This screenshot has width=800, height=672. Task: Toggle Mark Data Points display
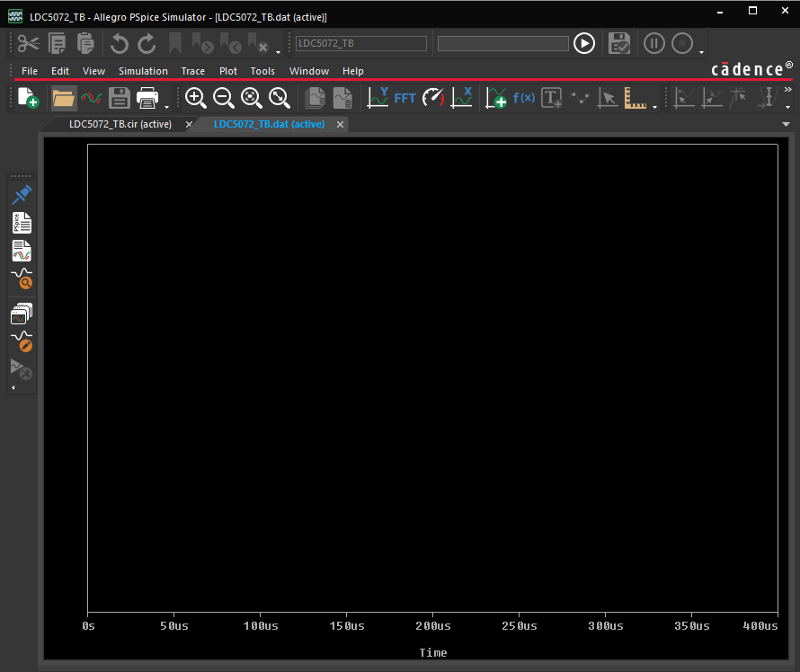coord(580,98)
